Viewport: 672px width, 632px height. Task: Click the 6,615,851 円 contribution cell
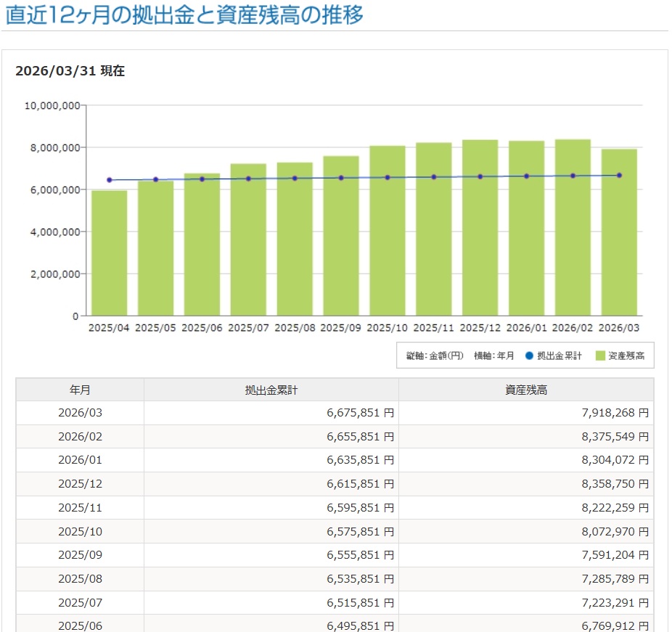pos(360,484)
